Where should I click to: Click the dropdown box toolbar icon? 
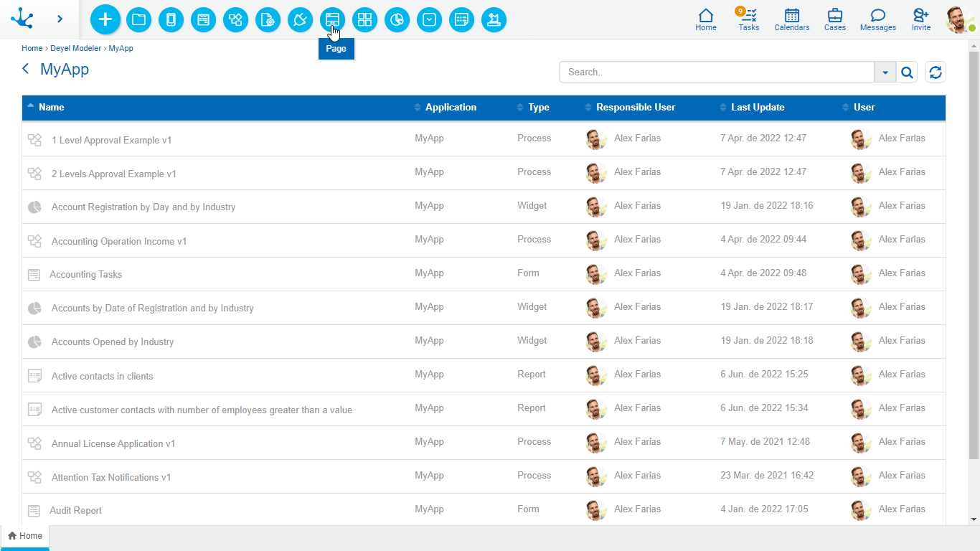[x=429, y=19]
